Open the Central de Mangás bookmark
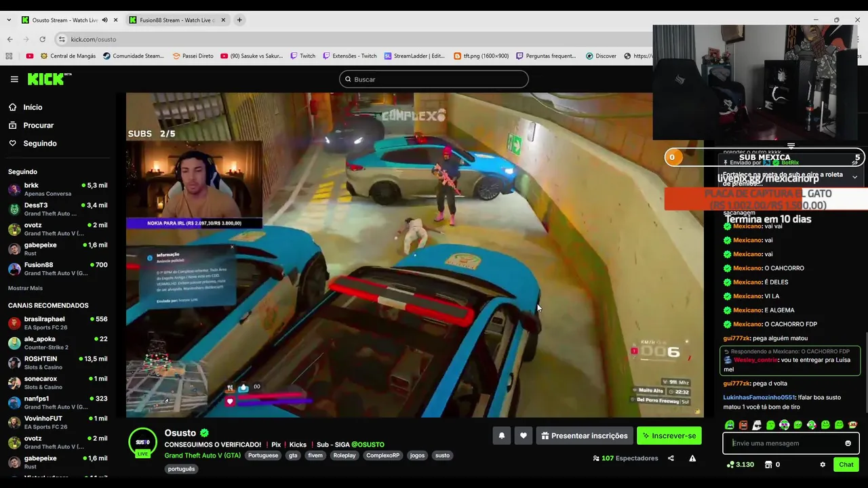The width and height of the screenshot is (868, 488). (68, 56)
